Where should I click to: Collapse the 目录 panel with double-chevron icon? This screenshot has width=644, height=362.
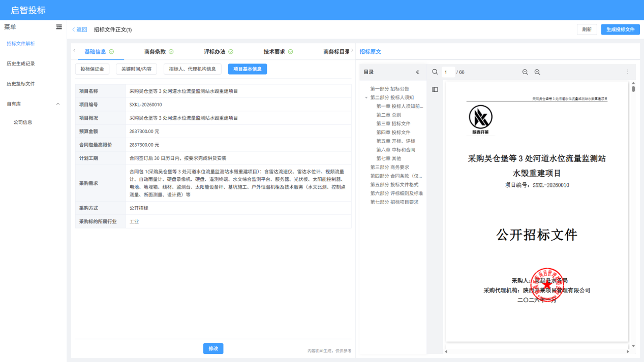(418, 72)
